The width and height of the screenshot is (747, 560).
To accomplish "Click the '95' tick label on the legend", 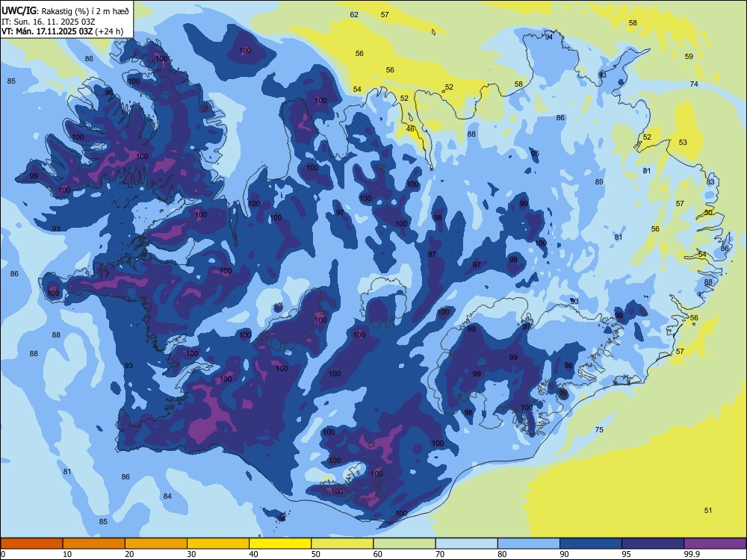I will [x=626, y=554].
